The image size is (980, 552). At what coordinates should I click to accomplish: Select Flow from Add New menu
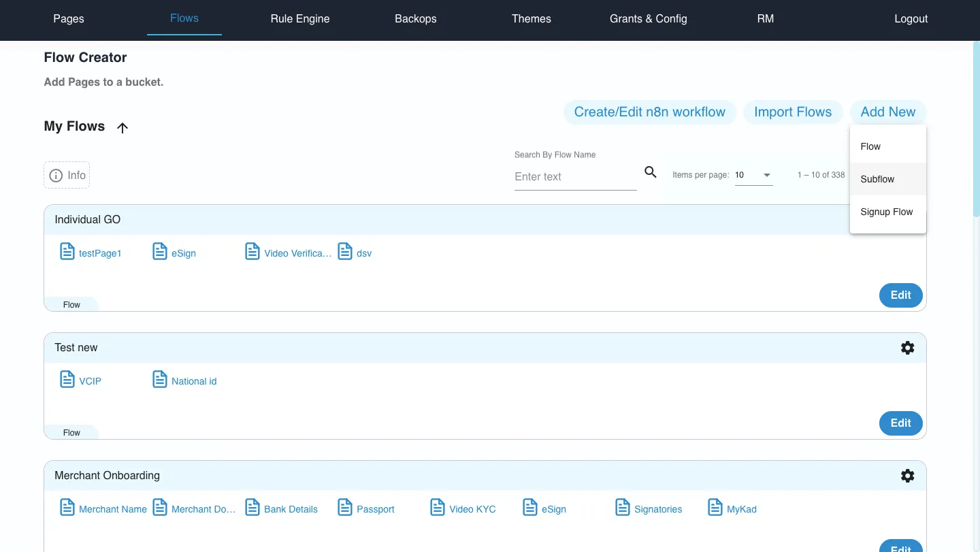(x=888, y=146)
